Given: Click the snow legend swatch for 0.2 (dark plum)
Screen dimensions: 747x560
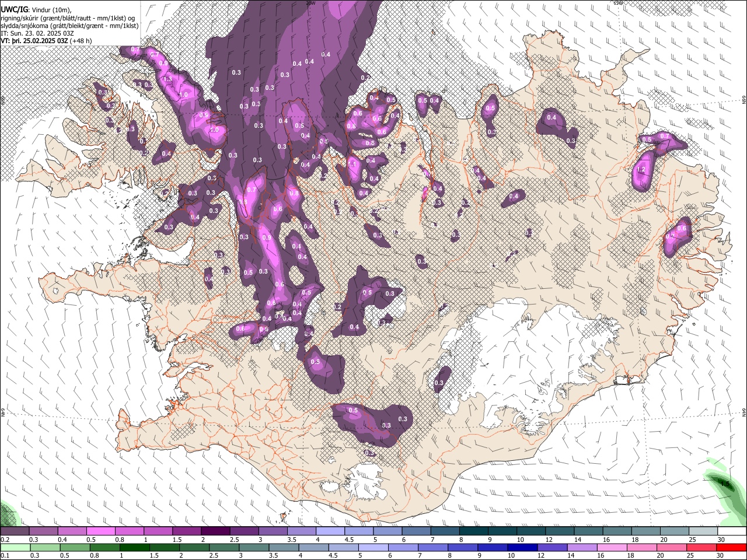Looking at the screenshot, I should click(14, 531).
